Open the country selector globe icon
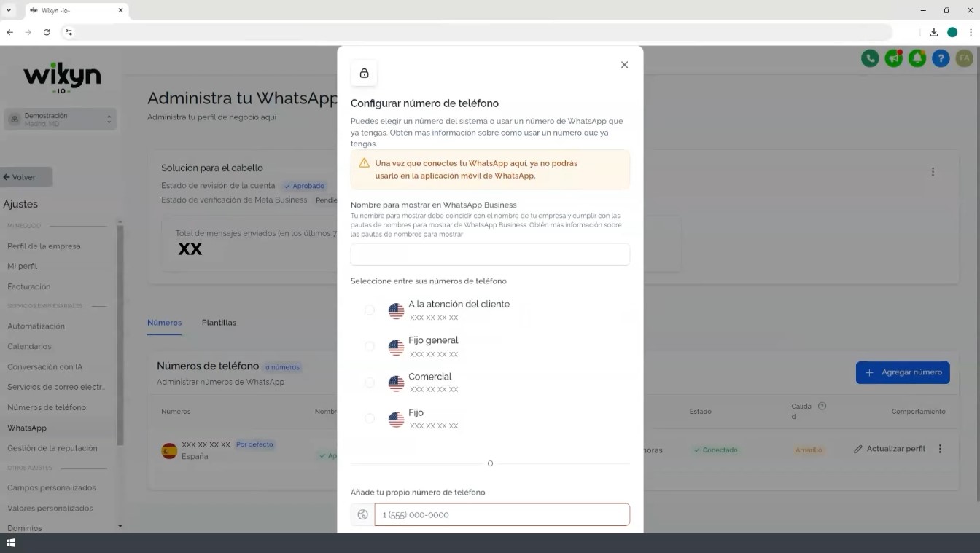This screenshot has height=553, width=980. pos(362,514)
